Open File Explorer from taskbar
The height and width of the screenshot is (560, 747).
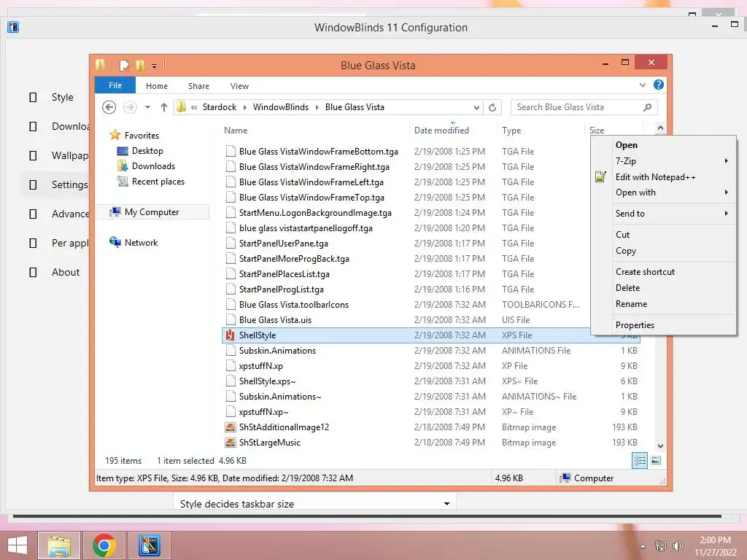point(59,545)
